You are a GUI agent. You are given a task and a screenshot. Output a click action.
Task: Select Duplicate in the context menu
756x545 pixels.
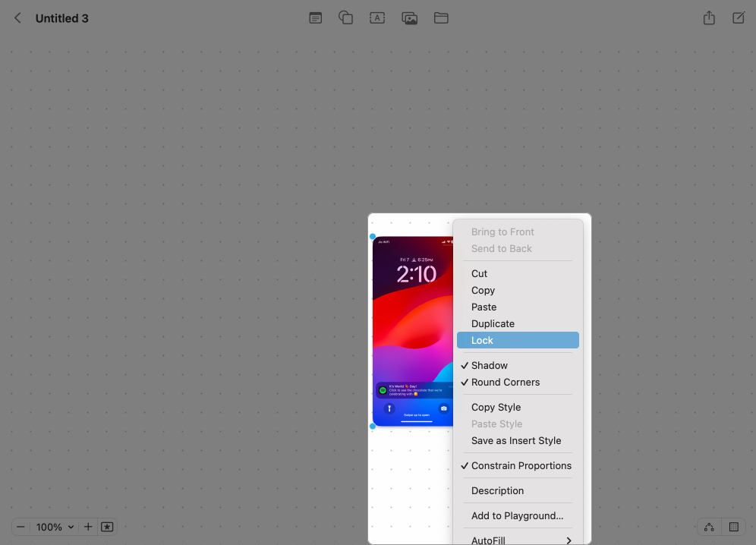[x=493, y=324]
